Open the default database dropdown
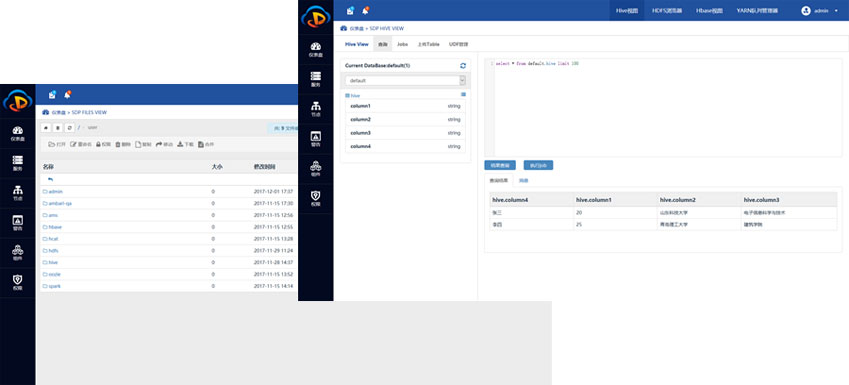Screen dimensions: 849x385 (406, 80)
